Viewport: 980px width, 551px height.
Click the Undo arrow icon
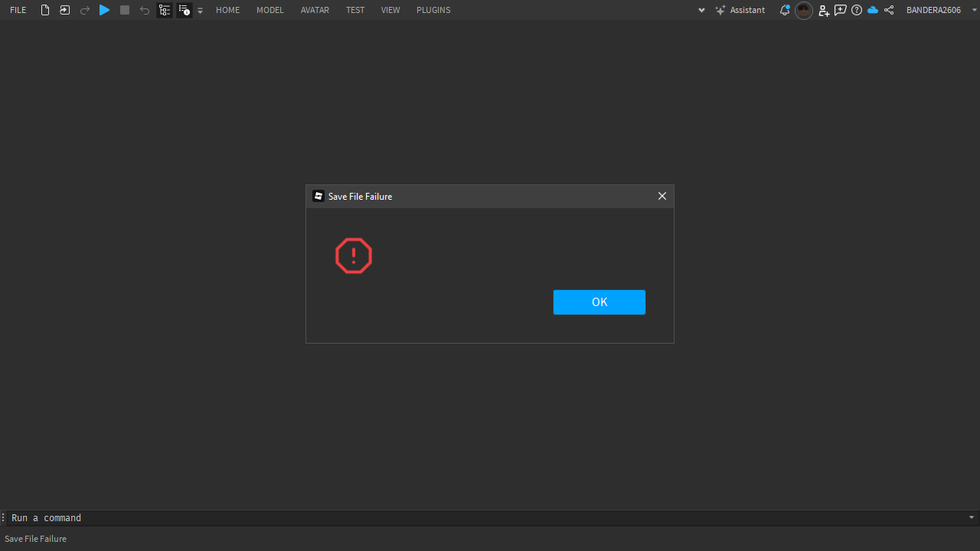click(144, 10)
